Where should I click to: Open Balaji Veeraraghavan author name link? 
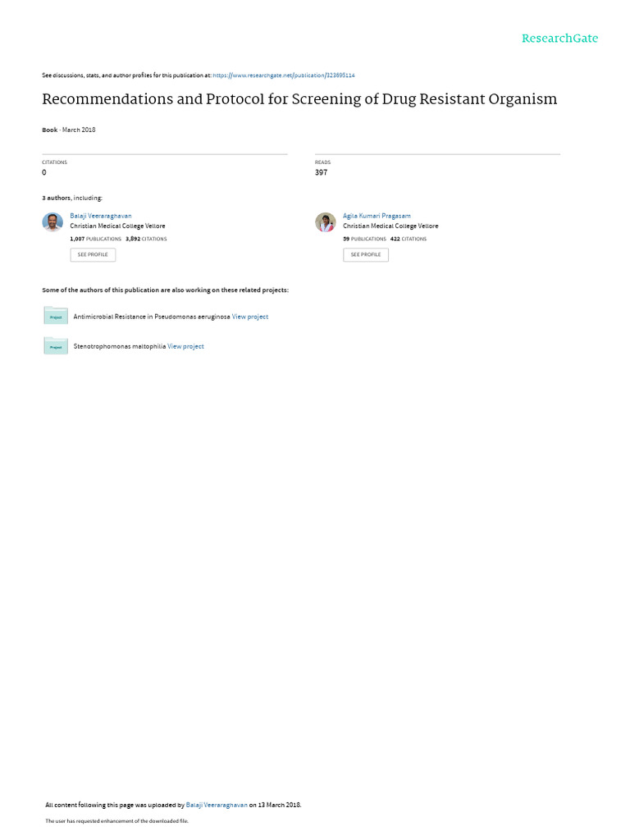point(101,216)
